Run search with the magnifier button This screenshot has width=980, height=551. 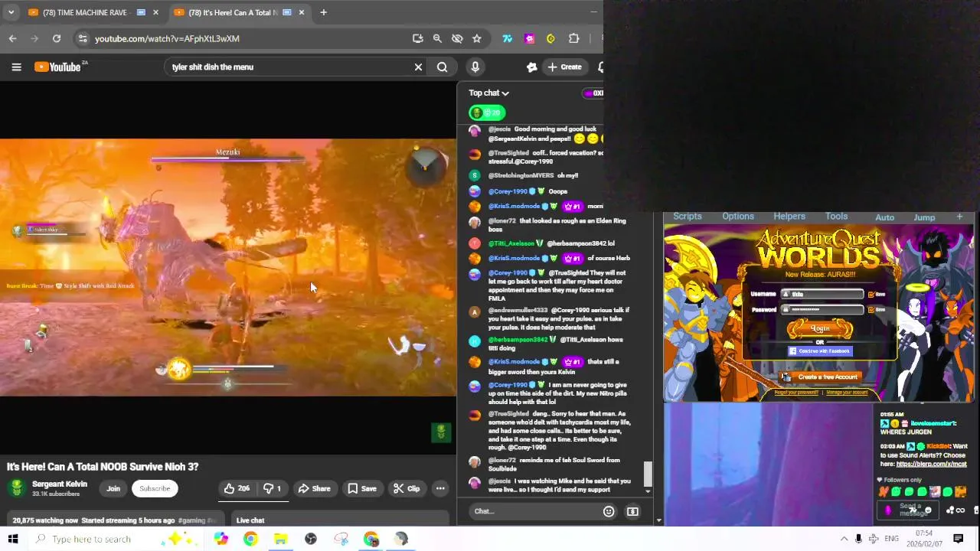[443, 67]
